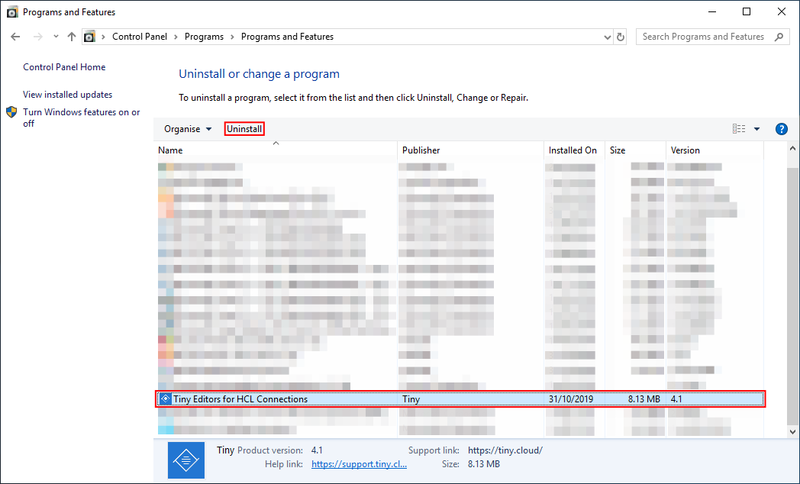This screenshot has width=800, height=484.
Task: Click the https://tiny.cloud/ support link text
Action: coord(505,450)
